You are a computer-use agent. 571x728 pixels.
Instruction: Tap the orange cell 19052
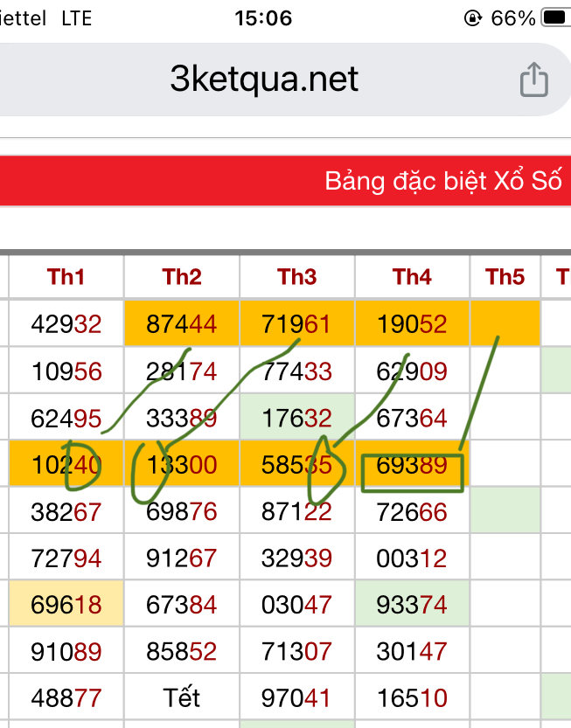pyautogui.click(x=412, y=323)
